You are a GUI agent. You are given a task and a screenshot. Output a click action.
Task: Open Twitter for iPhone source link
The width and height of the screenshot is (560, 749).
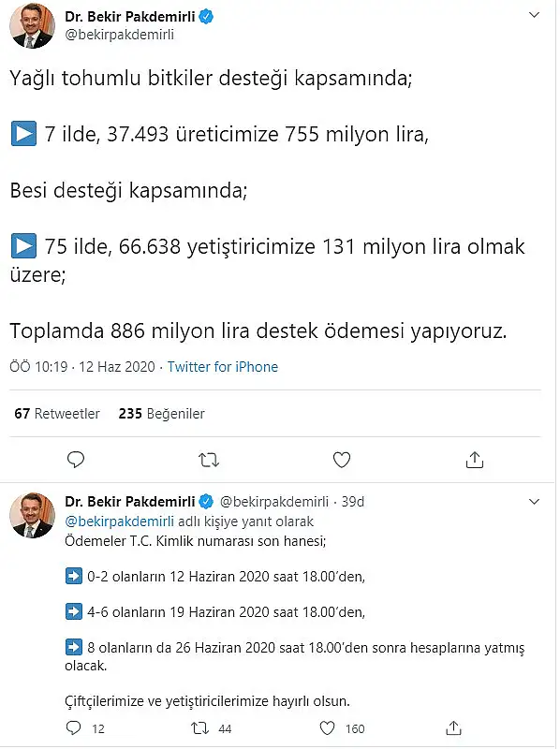point(223,367)
